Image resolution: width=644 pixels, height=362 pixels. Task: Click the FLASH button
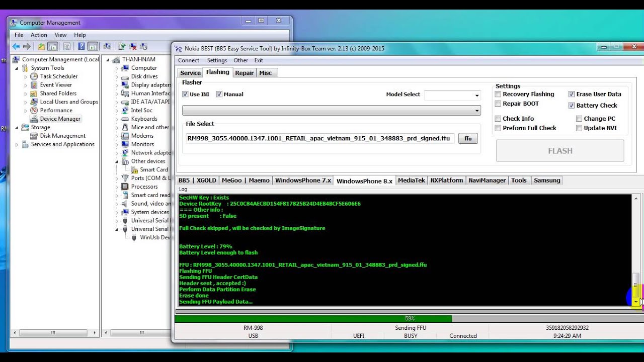pos(560,151)
